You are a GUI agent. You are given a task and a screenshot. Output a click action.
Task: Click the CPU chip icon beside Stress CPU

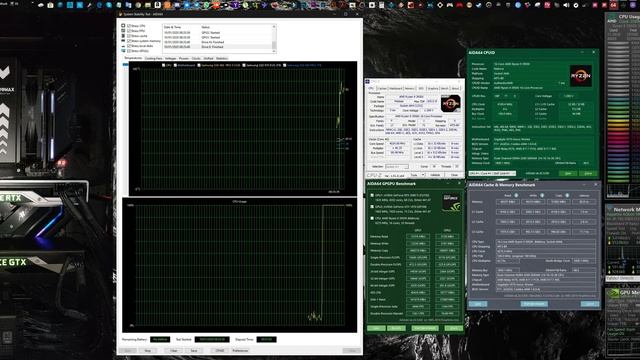click(123, 26)
